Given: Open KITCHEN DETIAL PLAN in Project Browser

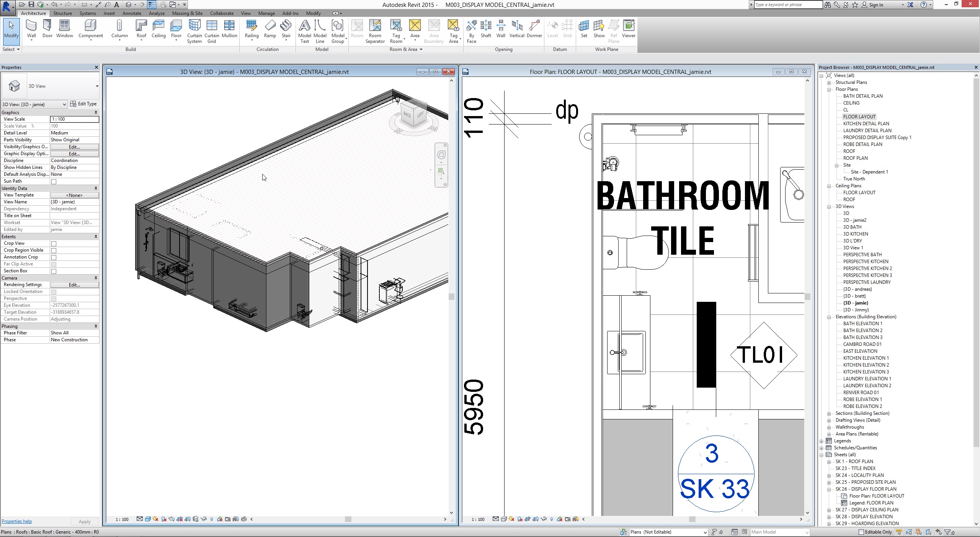Looking at the screenshot, I should 866,124.
